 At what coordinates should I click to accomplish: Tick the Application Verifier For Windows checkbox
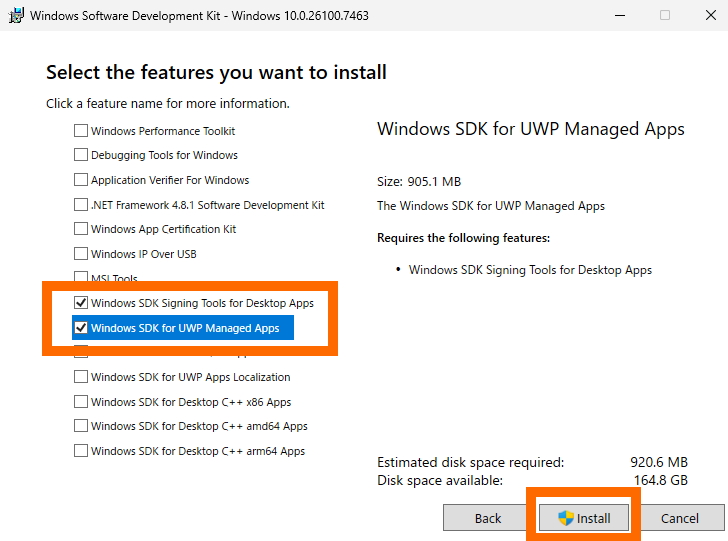(81, 180)
